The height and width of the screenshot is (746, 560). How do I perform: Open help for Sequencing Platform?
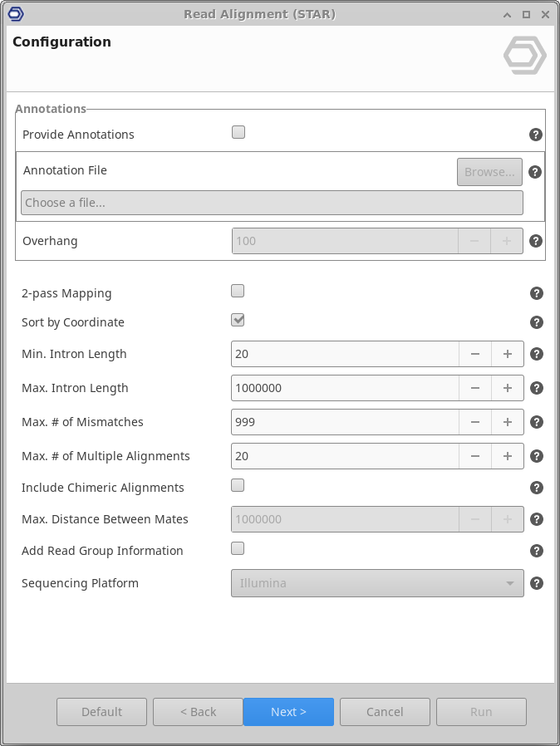[537, 583]
